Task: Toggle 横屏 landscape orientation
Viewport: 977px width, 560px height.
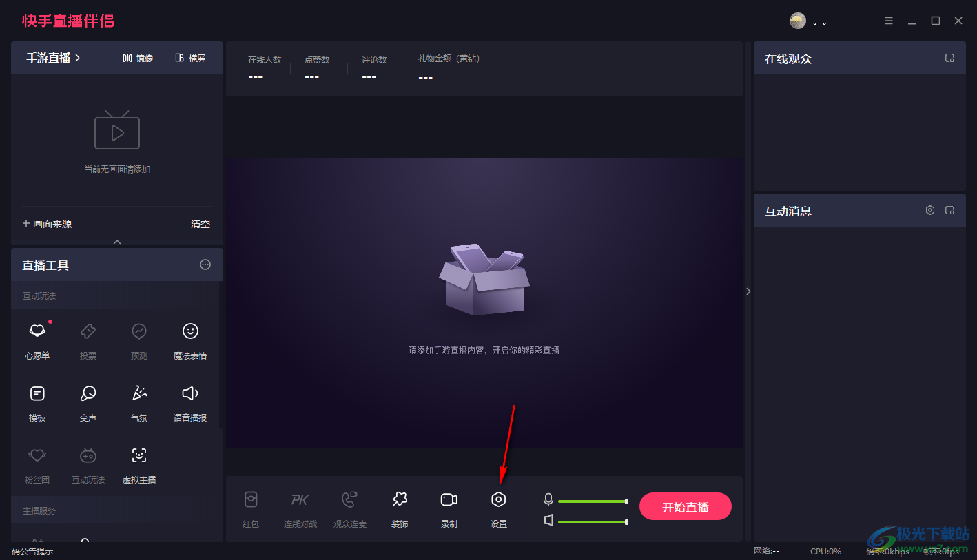Action: (x=191, y=58)
